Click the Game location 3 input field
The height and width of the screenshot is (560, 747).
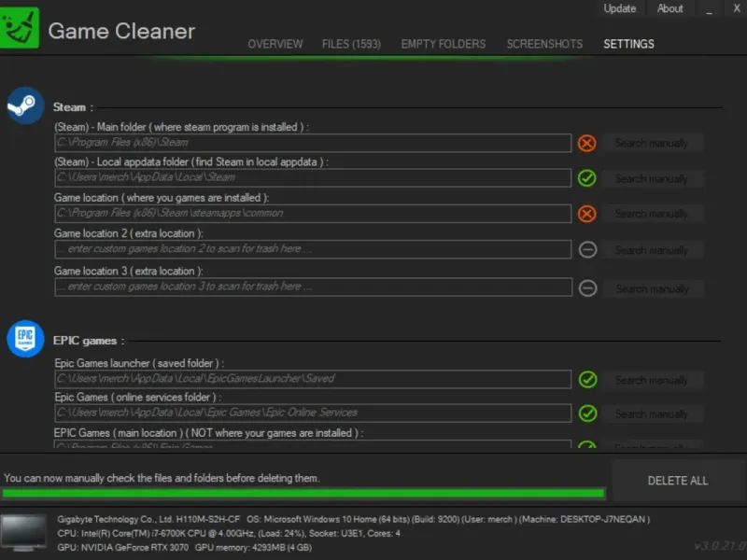coord(313,287)
